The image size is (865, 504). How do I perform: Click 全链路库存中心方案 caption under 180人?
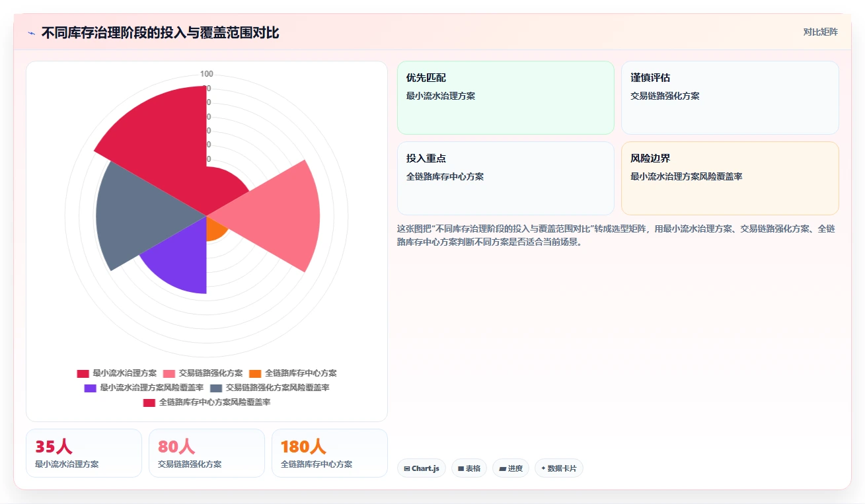pos(317,464)
